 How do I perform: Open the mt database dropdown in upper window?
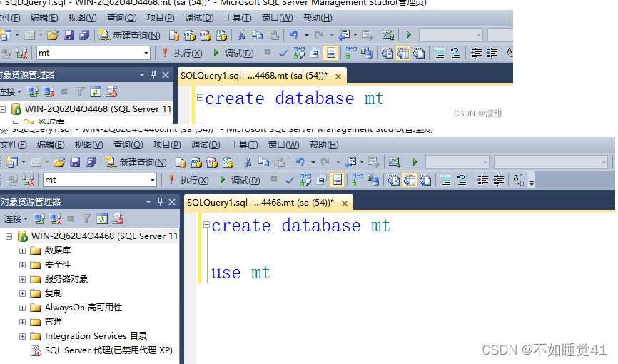[146, 54]
